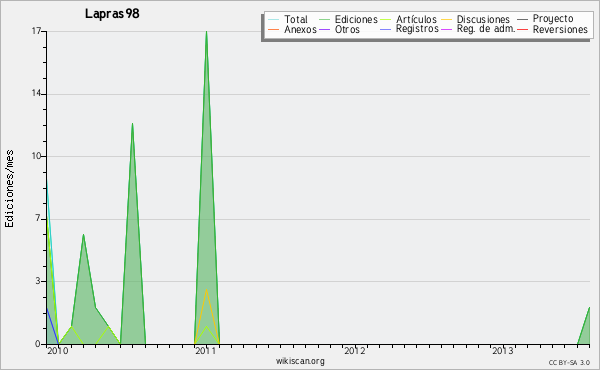600x370 pixels.
Task: Click the 'wikiscan.org' credit text
Action: click(x=300, y=361)
